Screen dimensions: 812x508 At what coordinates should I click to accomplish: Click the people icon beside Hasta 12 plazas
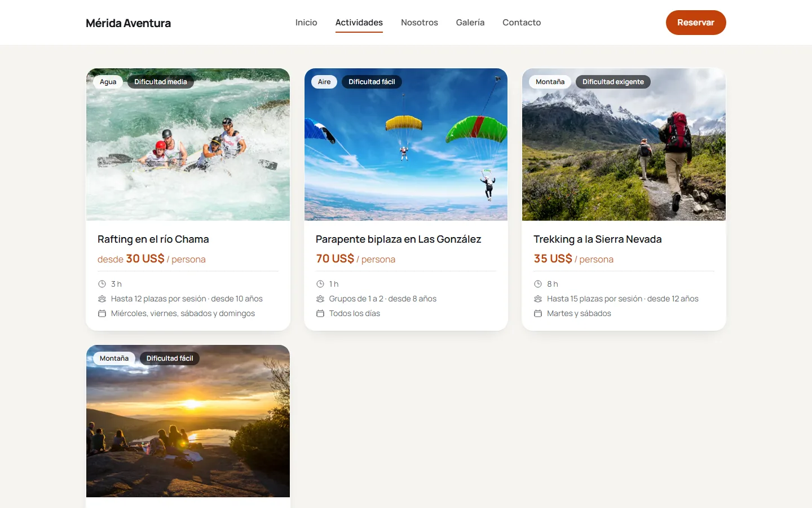point(102,299)
